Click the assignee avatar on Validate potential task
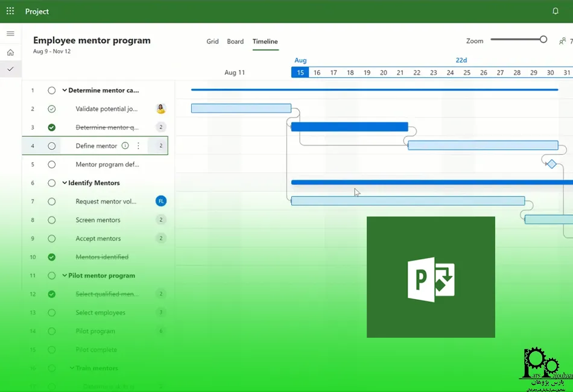Screen dimensions: 573x392 coord(161,109)
